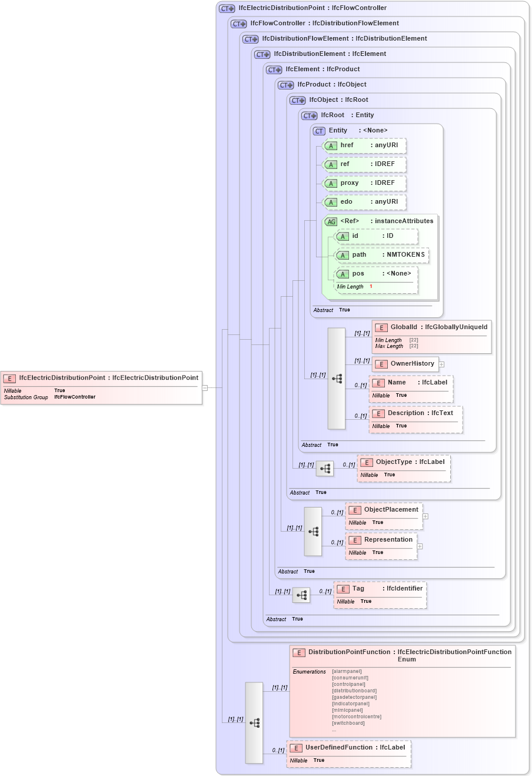The width and height of the screenshot is (532, 776).
Task: Select the A icon of the href attribute
Action: [x=331, y=145]
